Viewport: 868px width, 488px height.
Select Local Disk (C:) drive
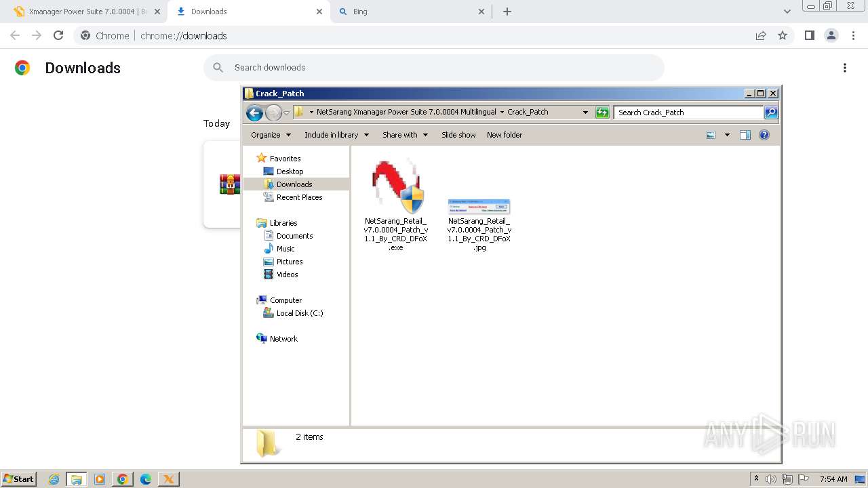click(299, 313)
